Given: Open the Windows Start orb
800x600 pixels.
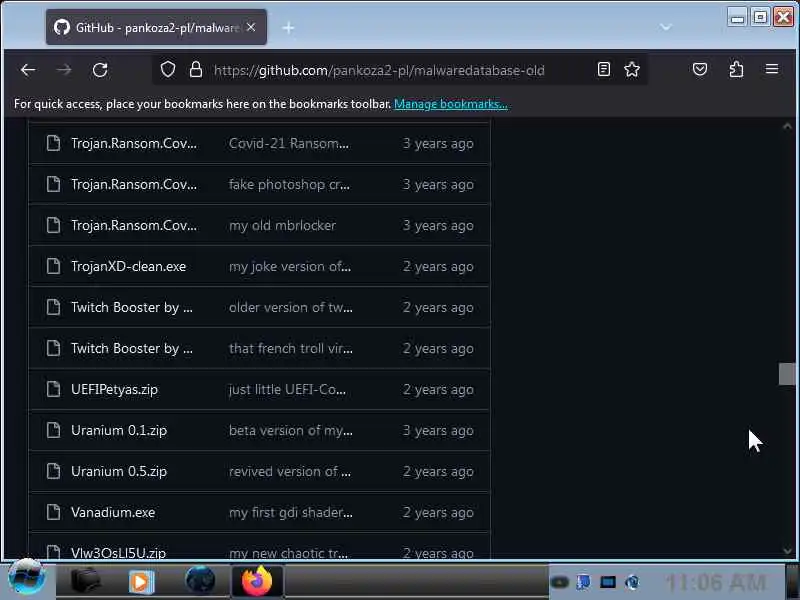Looking at the screenshot, I should click(27, 578).
